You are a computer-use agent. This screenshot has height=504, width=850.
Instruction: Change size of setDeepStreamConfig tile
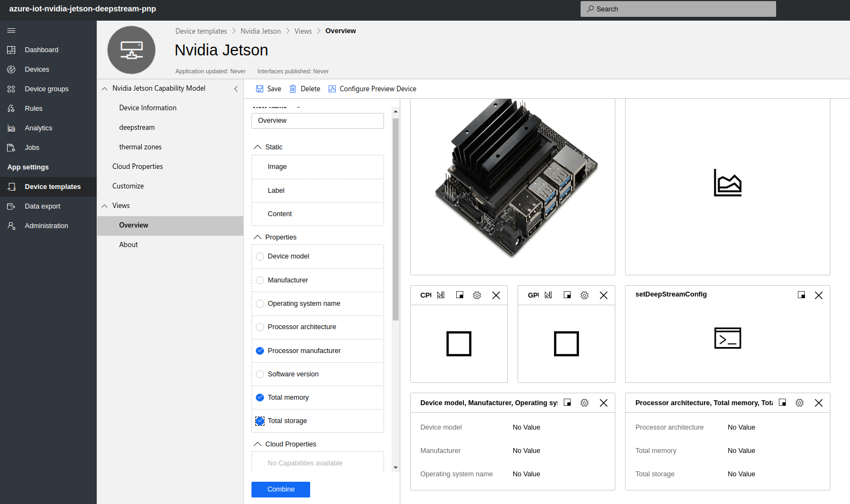pyautogui.click(x=801, y=295)
